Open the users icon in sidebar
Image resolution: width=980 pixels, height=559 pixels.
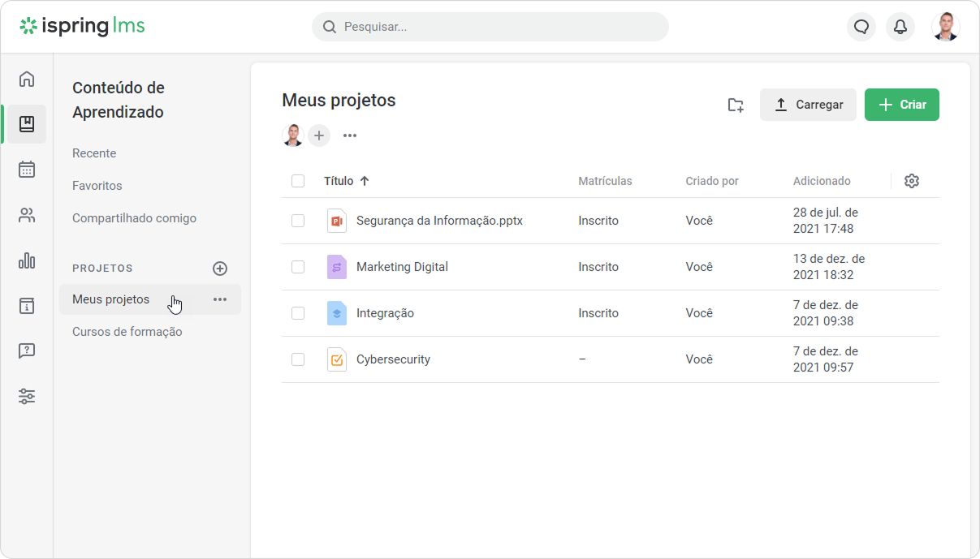coord(27,215)
